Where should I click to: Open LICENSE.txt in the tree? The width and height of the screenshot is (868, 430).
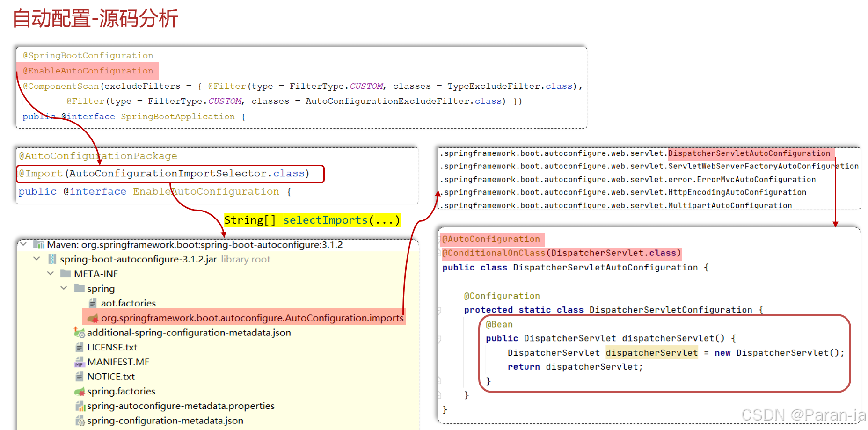112,347
